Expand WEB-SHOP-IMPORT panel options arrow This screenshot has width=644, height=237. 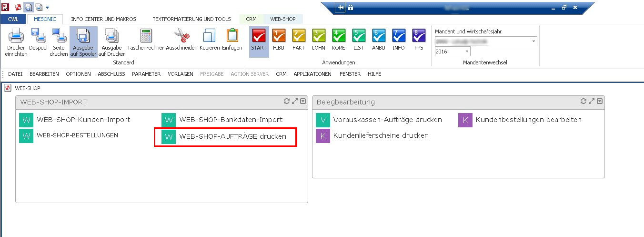(x=303, y=101)
